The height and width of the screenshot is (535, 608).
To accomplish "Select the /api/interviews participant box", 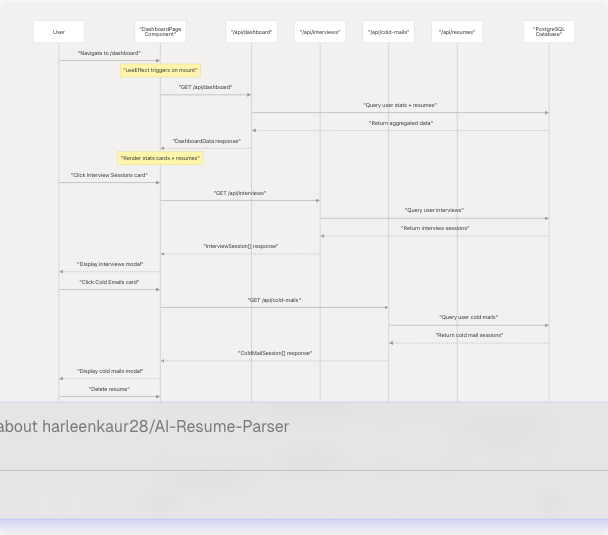I will pyautogui.click(x=320, y=32).
